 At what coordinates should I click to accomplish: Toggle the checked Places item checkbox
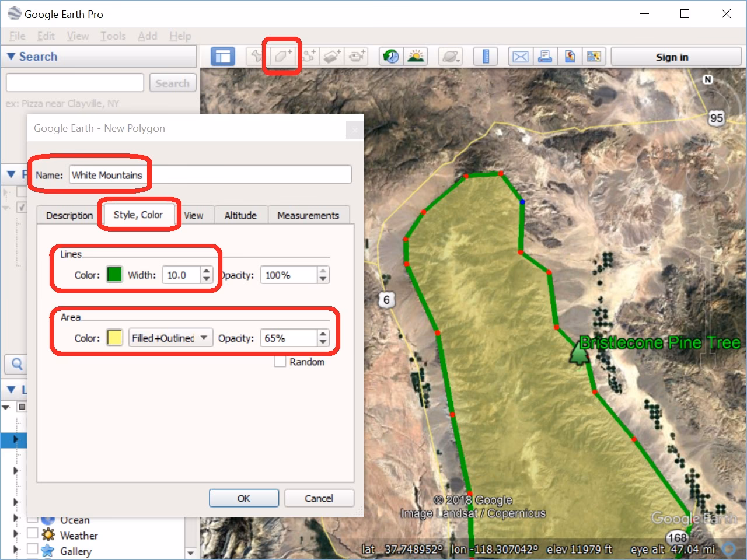click(x=22, y=207)
